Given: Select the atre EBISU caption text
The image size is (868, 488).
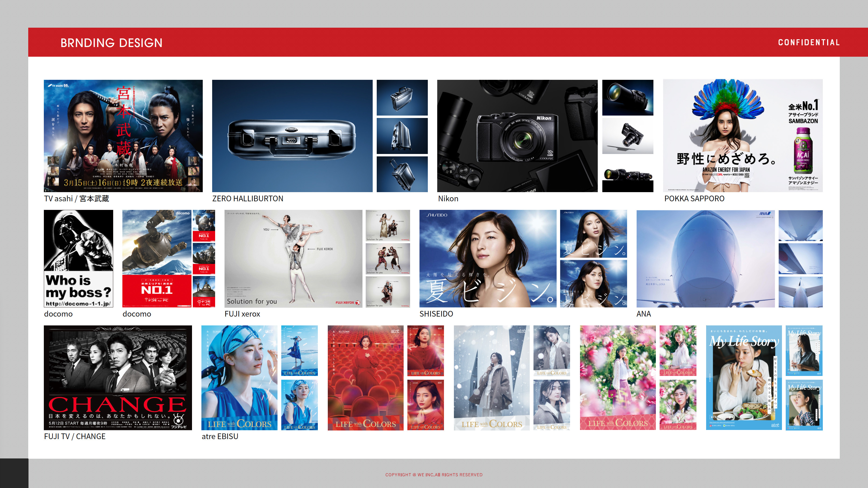Looking at the screenshot, I should 220,436.
